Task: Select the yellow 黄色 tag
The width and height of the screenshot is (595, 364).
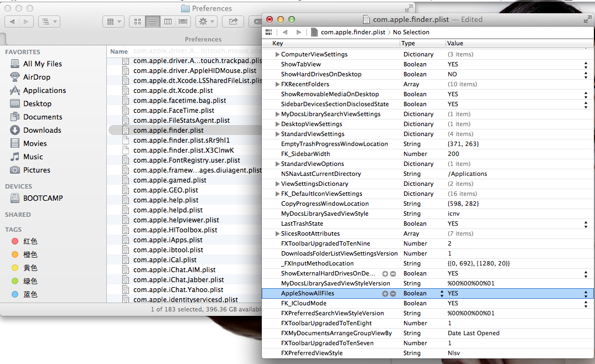Action: point(30,268)
